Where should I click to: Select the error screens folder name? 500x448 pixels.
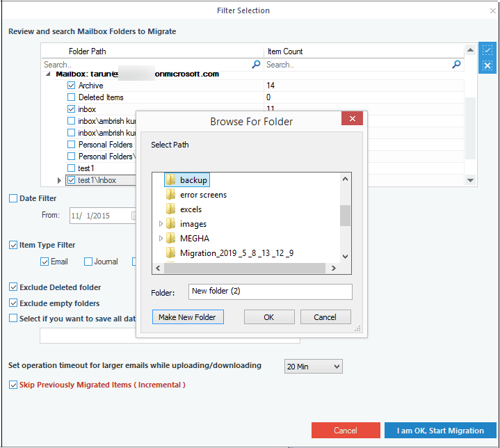pyautogui.click(x=204, y=195)
